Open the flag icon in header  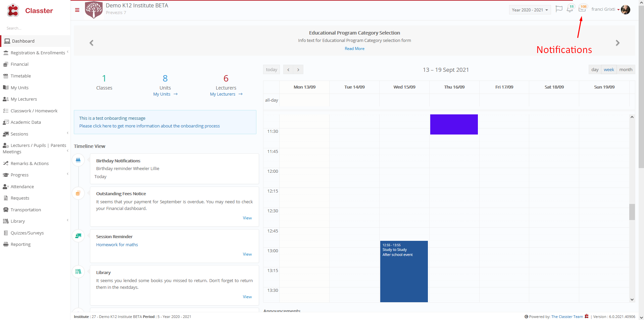pos(559,9)
